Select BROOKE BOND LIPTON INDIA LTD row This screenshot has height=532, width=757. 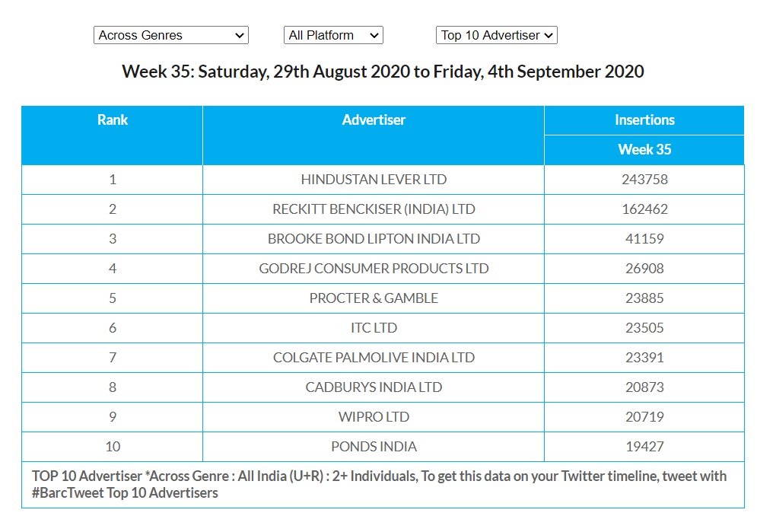(374, 239)
